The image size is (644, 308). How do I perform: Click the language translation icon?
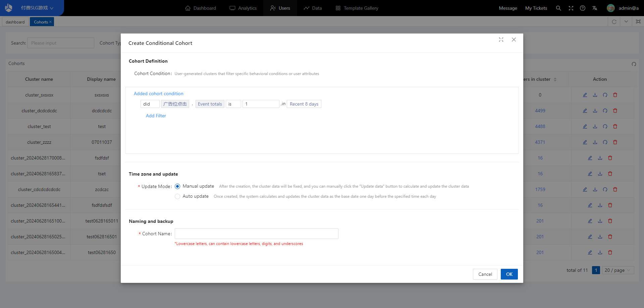pos(595,8)
